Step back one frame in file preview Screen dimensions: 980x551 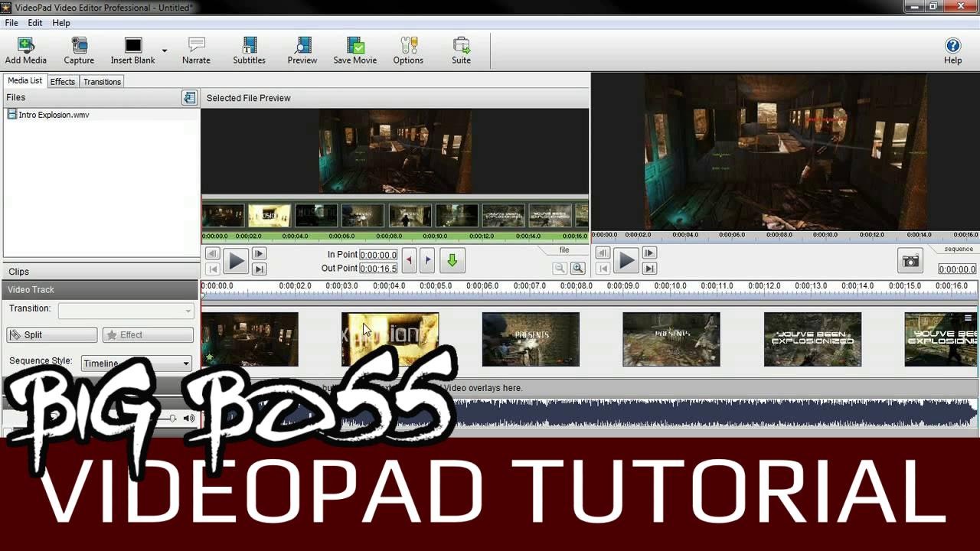coord(213,254)
